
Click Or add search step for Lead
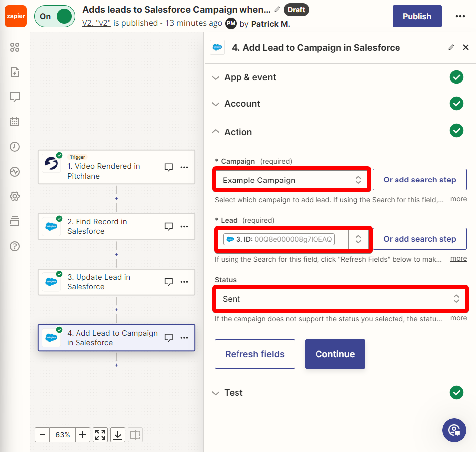point(419,239)
